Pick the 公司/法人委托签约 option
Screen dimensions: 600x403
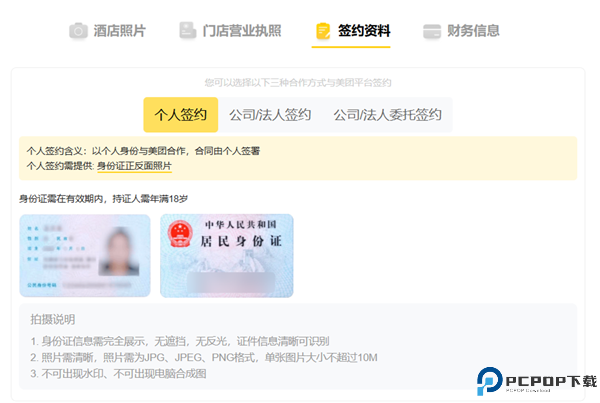[386, 115]
